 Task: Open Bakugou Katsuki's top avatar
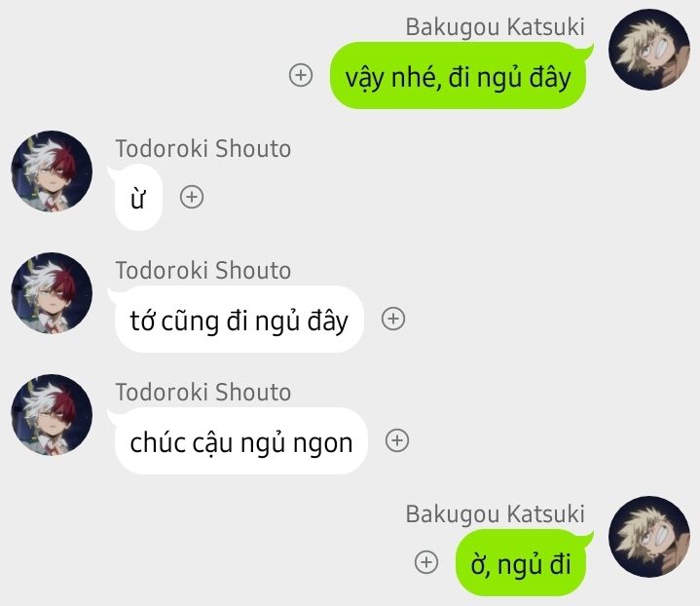649,50
